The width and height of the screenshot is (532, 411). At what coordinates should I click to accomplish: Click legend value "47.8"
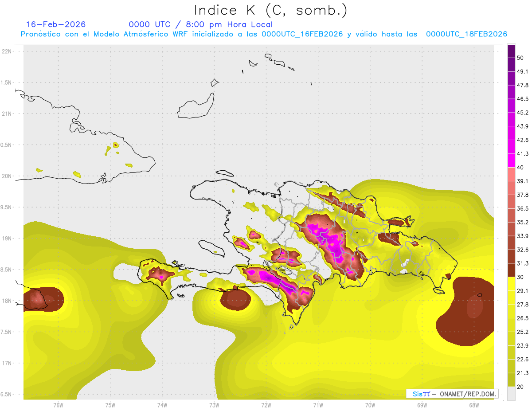[523, 85]
